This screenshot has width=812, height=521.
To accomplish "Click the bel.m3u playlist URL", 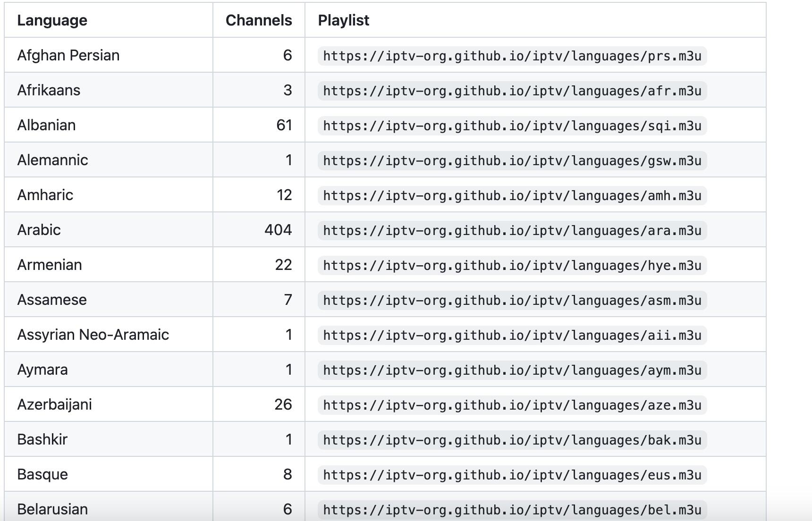I will 512,510.
